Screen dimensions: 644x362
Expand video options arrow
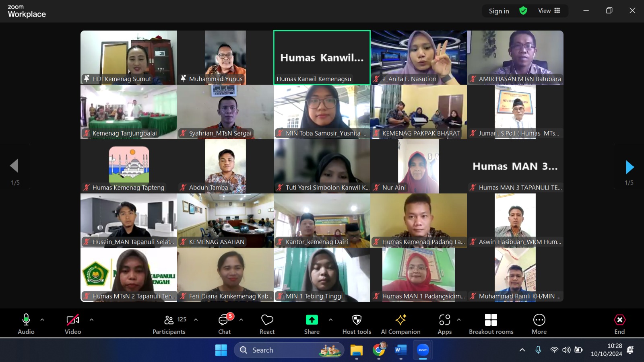click(x=91, y=320)
